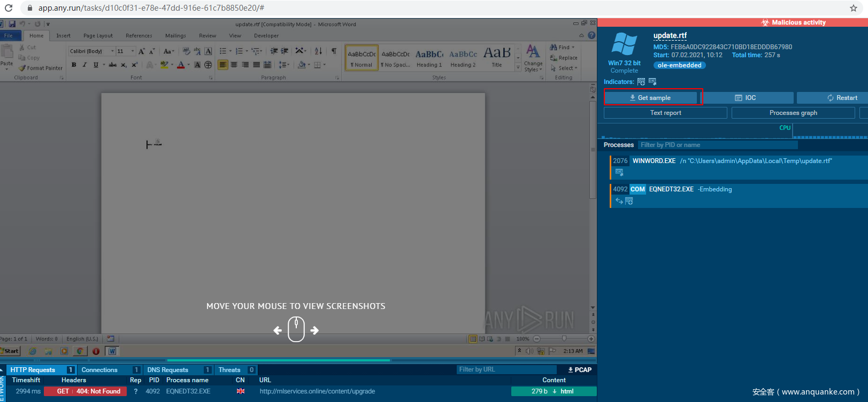Click the Format Painter icon
Viewport: 868px width, 402px height.
tap(22, 68)
